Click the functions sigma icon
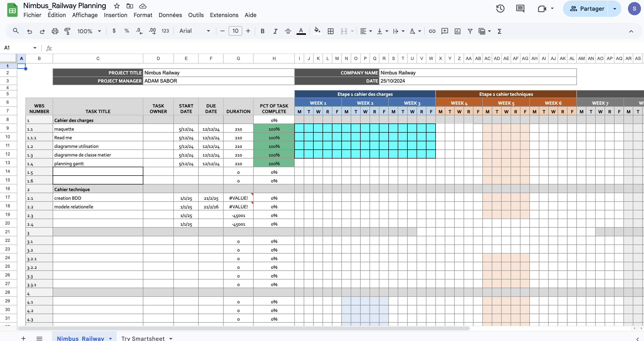 499,31
